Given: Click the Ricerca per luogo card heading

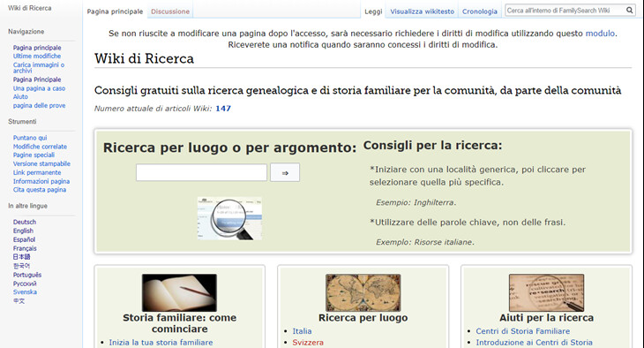Looking at the screenshot, I should tap(363, 318).
